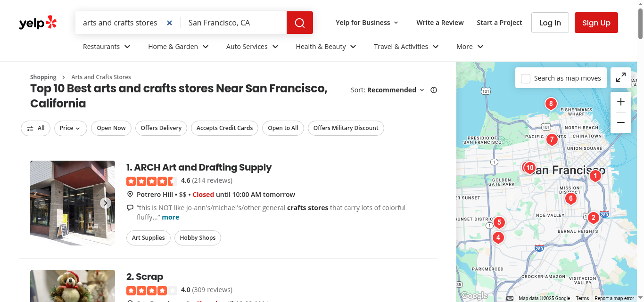The image size is (644, 302).
Task: Open the All filters button
Action: pyautogui.click(x=35, y=128)
